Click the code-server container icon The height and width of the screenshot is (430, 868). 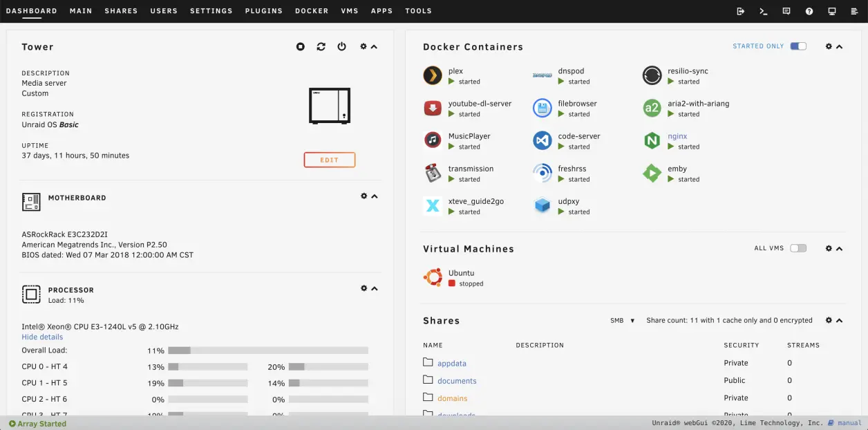pos(542,140)
